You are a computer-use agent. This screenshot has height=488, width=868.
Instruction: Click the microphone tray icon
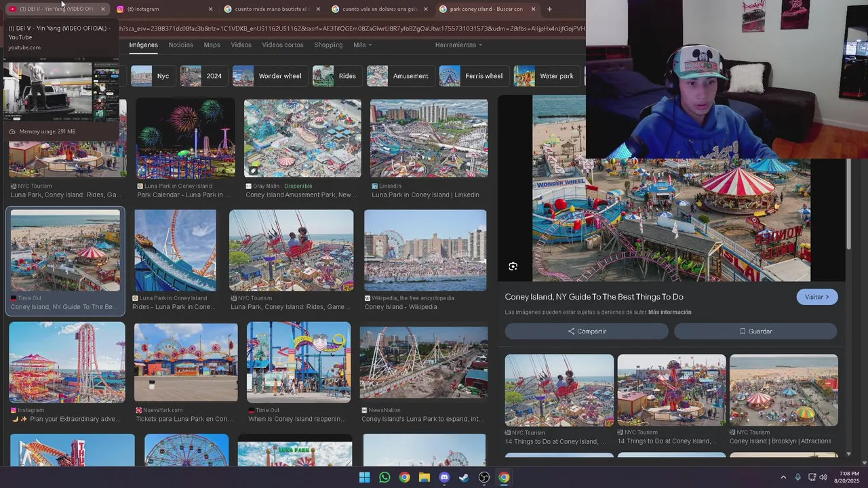797,477
